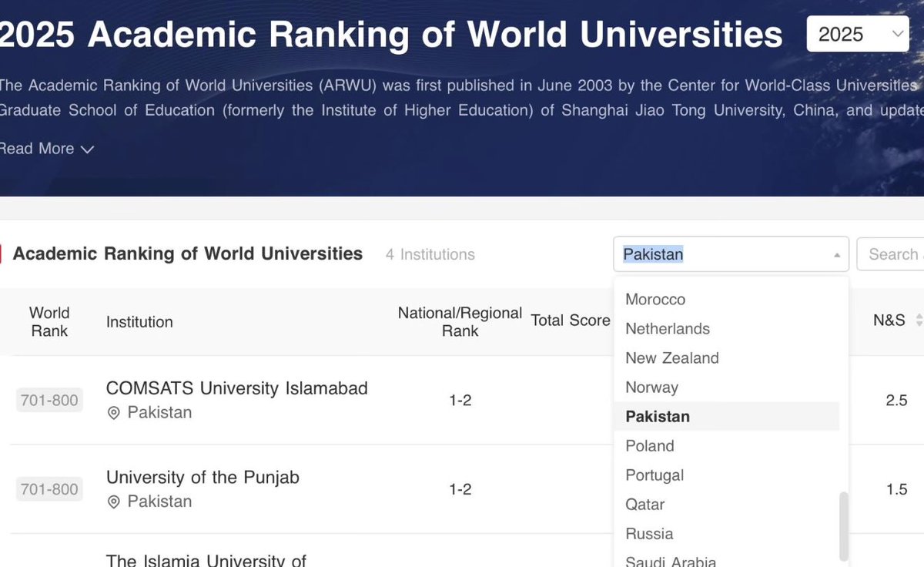
Task: Select Netherlands from the country list
Action: 668,328
